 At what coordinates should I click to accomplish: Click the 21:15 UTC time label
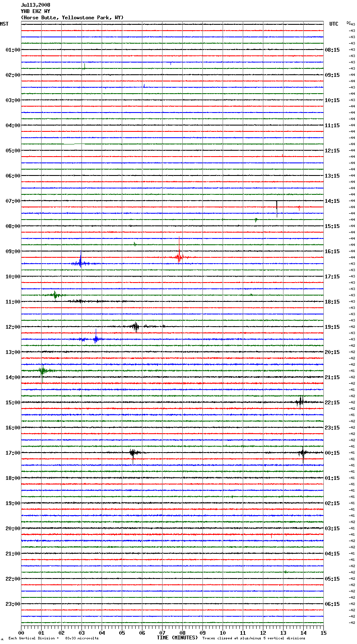click(x=332, y=377)
